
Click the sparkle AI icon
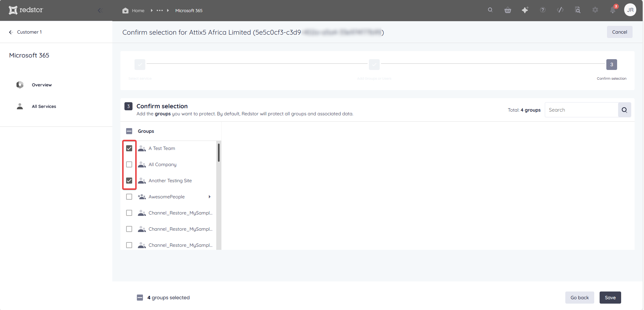pos(525,10)
